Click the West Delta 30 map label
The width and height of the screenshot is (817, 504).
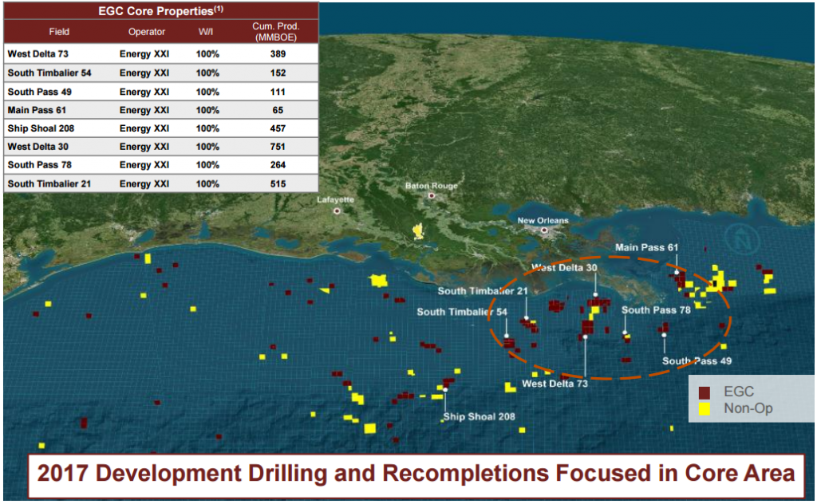564,268
